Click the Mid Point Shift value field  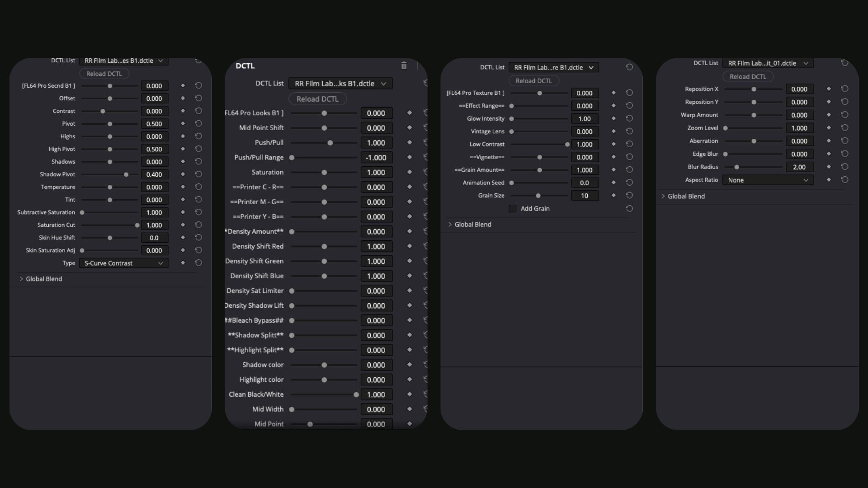[x=376, y=128]
